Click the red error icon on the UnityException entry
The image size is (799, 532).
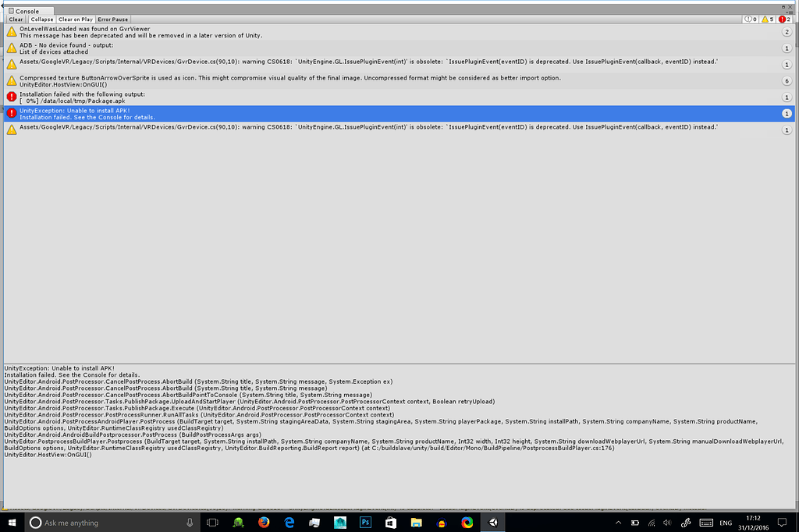[11, 113]
